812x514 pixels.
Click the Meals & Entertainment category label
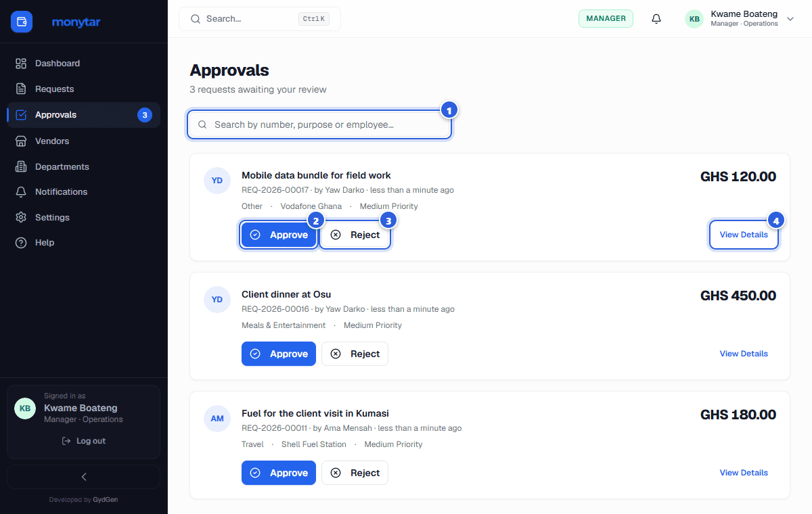coord(284,325)
